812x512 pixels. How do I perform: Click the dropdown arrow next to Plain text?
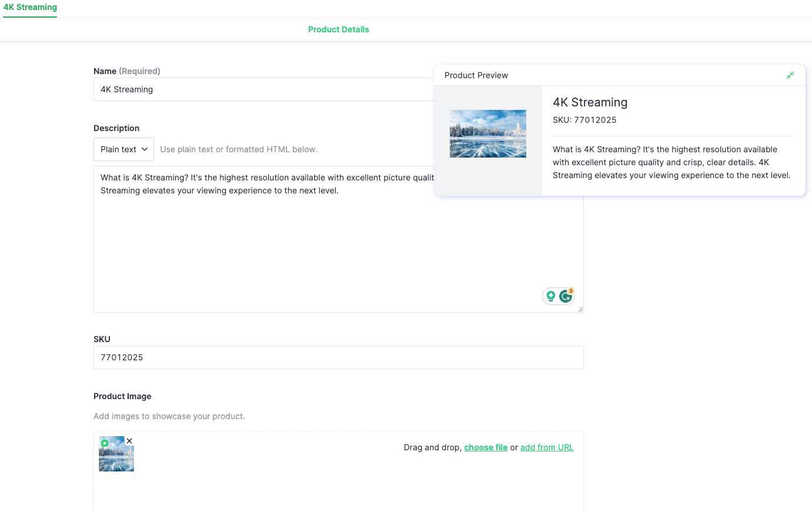[145, 149]
